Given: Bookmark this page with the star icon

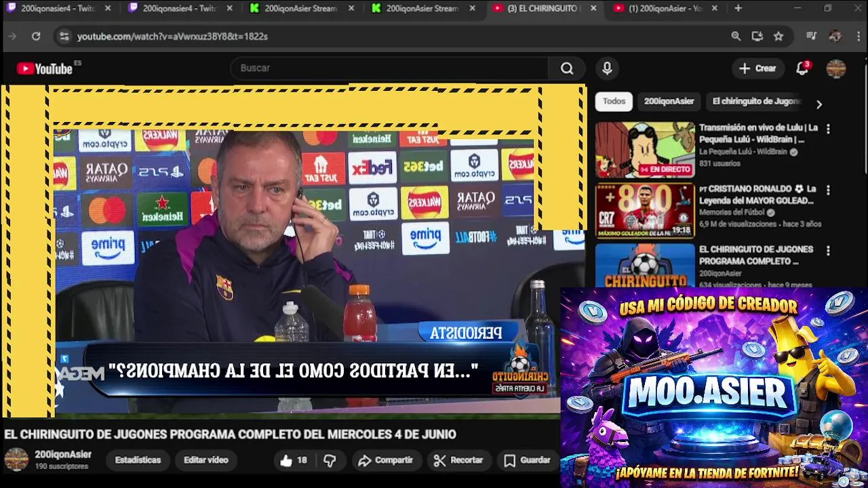Looking at the screenshot, I should (x=778, y=36).
